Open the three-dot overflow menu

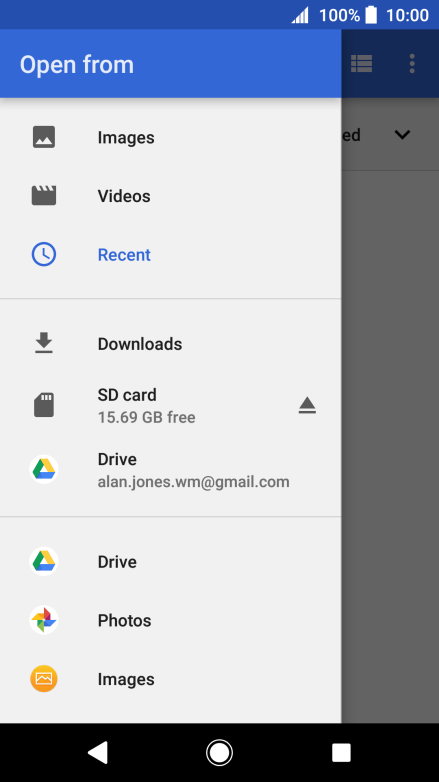(x=412, y=63)
